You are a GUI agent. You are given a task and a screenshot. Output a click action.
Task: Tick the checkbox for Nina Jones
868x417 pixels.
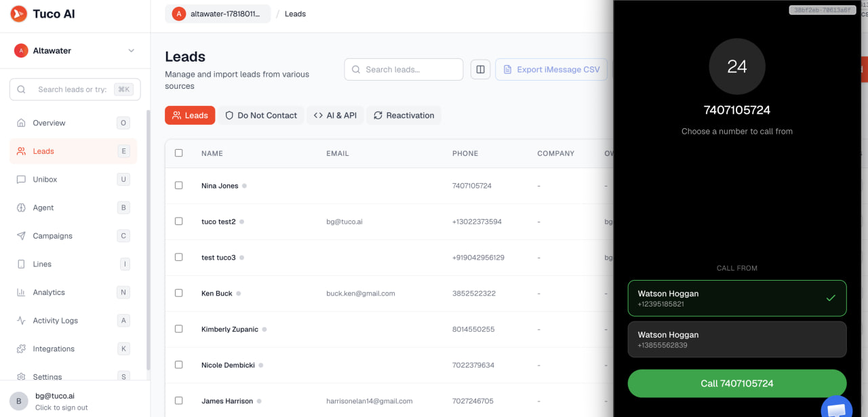point(179,185)
